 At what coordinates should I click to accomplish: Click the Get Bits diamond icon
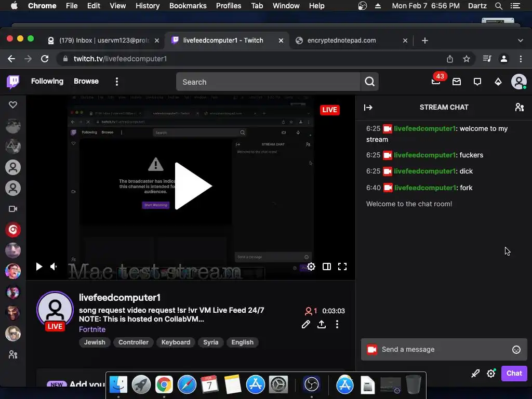point(498,82)
